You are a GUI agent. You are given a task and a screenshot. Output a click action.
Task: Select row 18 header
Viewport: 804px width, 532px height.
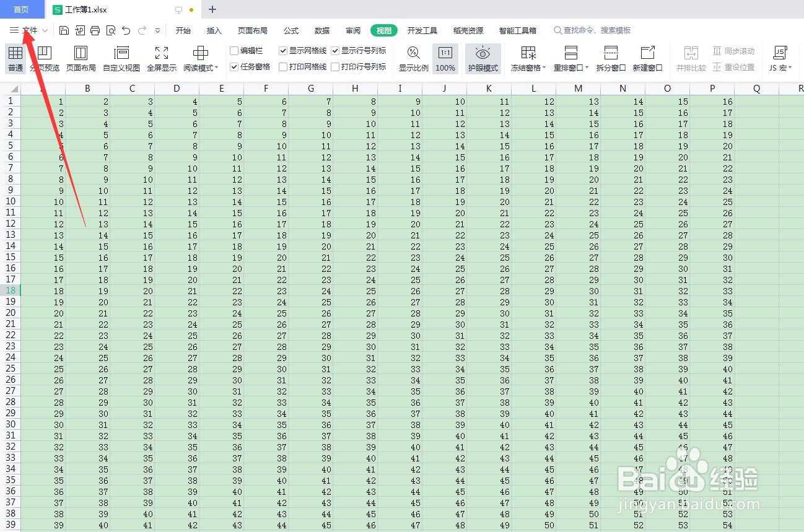pyautogui.click(x=11, y=290)
